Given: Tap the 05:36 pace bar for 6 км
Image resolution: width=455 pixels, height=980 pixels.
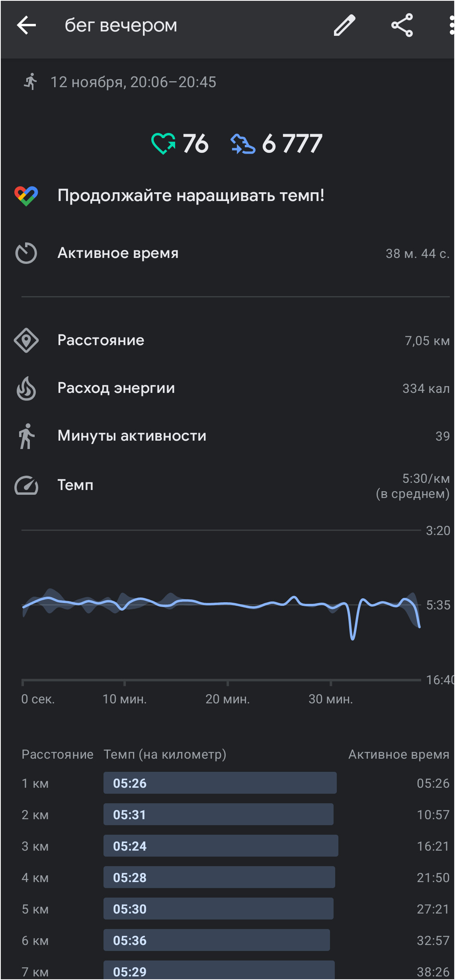Looking at the screenshot, I should (217, 940).
